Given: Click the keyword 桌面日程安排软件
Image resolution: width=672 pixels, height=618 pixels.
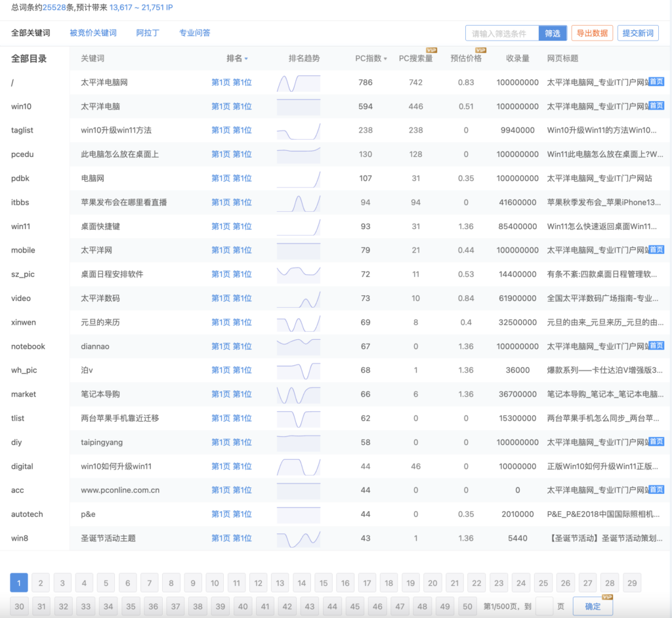Looking at the screenshot, I should coord(112,274).
